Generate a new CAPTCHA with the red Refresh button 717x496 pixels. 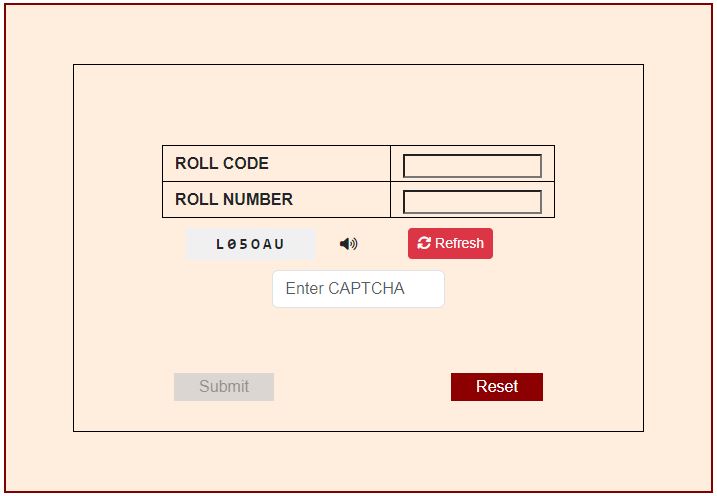[450, 243]
